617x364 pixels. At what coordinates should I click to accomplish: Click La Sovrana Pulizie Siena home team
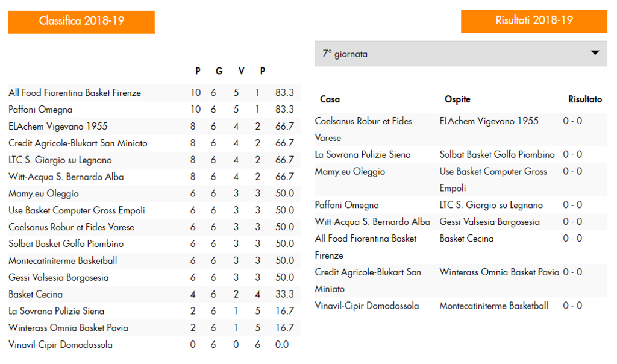[x=362, y=155]
